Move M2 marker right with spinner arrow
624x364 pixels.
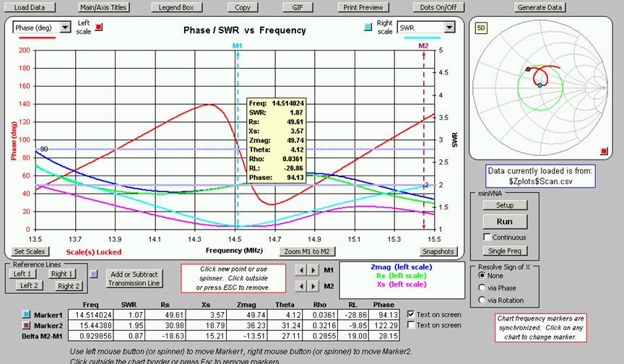pos(313,285)
